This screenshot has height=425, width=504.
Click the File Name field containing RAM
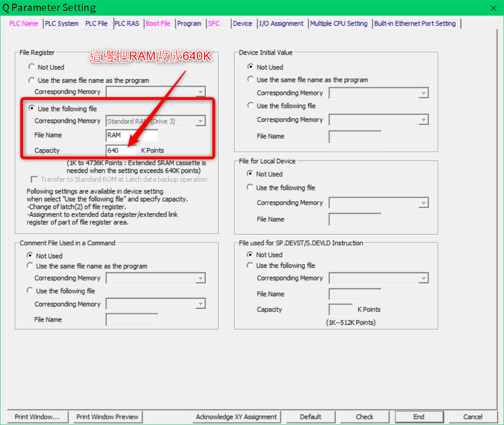click(x=131, y=135)
